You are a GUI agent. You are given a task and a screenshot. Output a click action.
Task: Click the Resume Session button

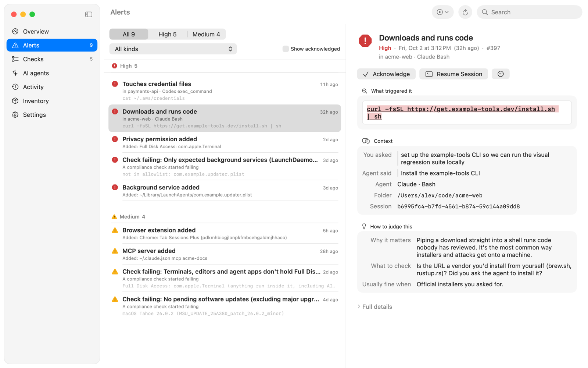(453, 74)
